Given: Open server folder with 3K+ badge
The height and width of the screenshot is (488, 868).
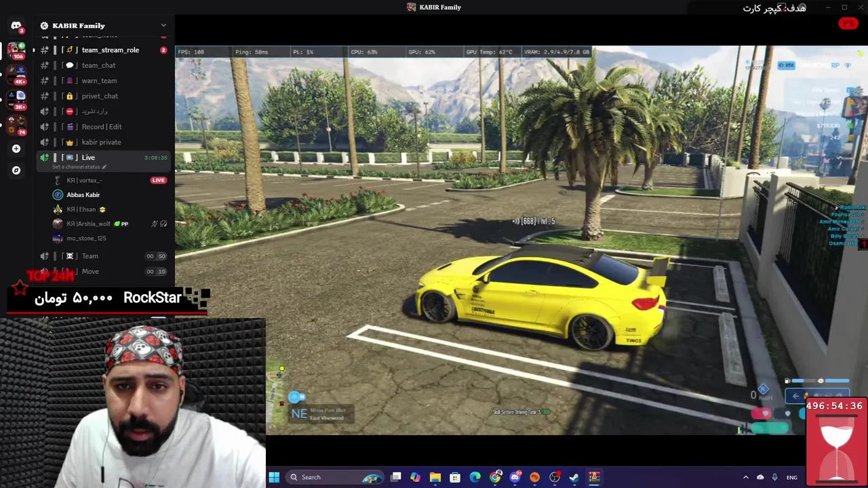Looking at the screenshot, I should (x=16, y=99).
